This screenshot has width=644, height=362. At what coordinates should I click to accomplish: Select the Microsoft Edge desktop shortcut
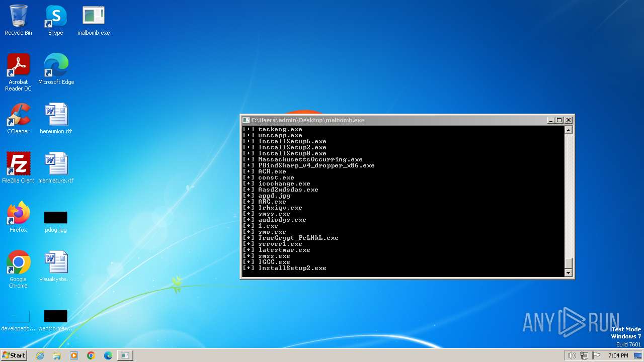(56, 69)
